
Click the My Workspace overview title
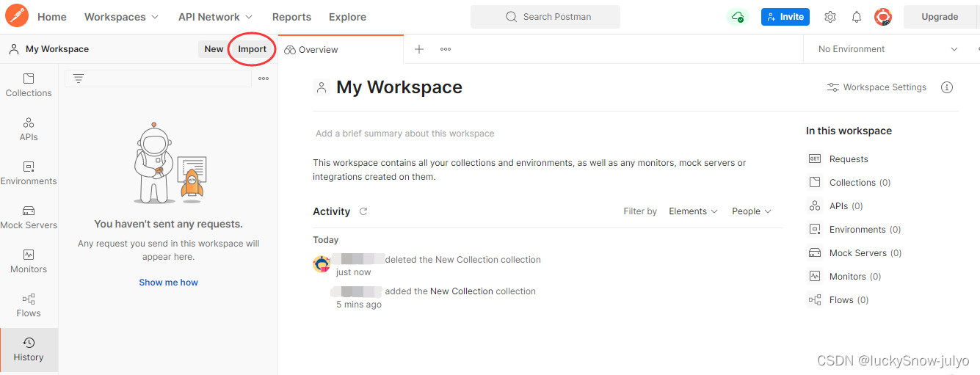[399, 87]
